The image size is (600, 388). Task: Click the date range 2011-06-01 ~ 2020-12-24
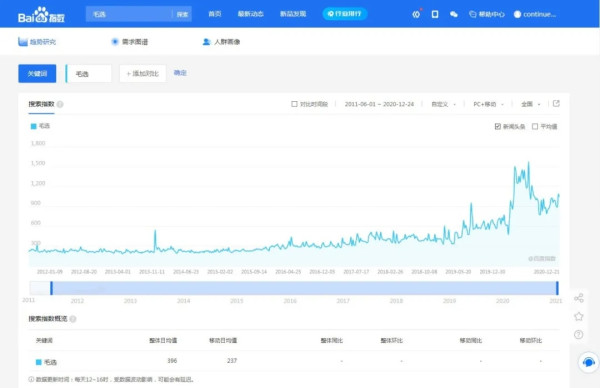point(379,104)
